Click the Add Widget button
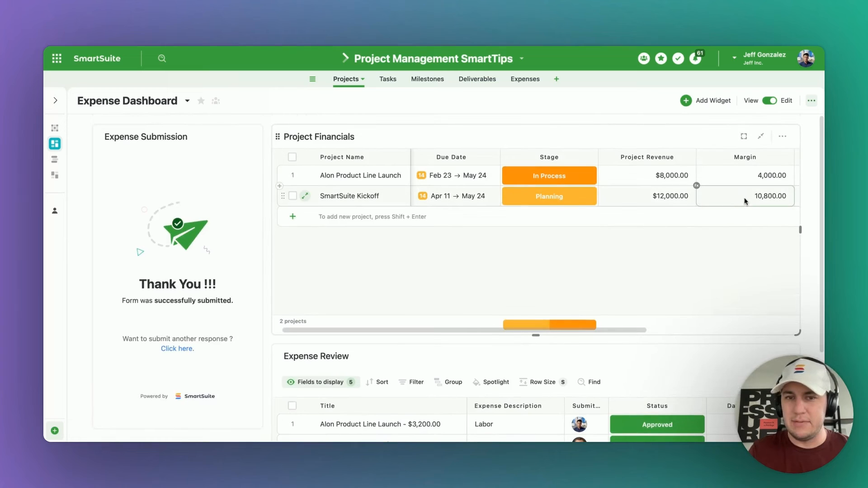 (x=706, y=101)
